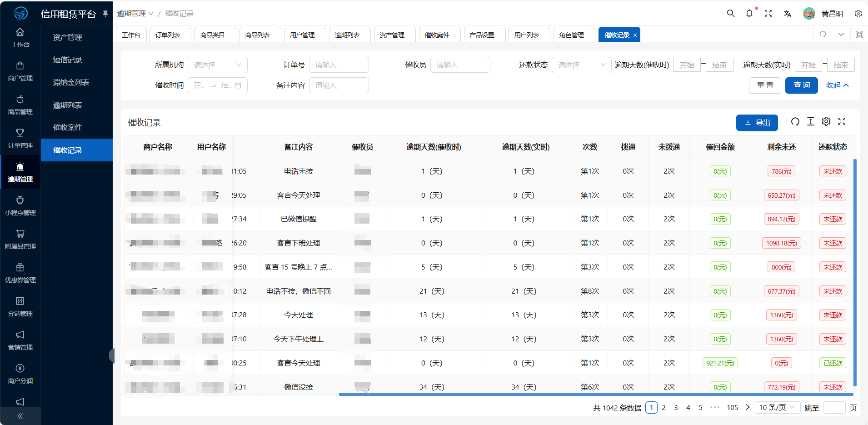Click the platform logo icon
The height and width of the screenshot is (425, 868).
coord(20,14)
